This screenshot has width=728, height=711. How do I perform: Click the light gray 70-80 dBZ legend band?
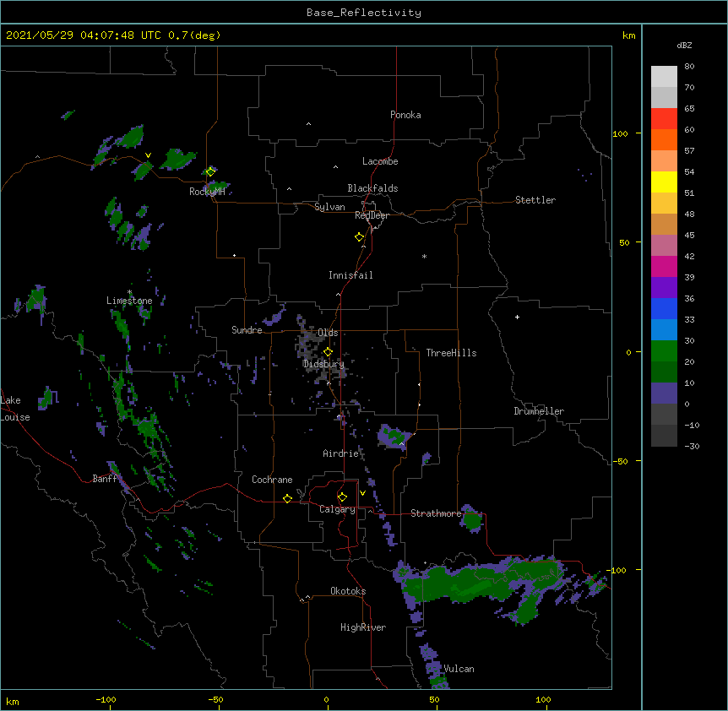(664, 76)
